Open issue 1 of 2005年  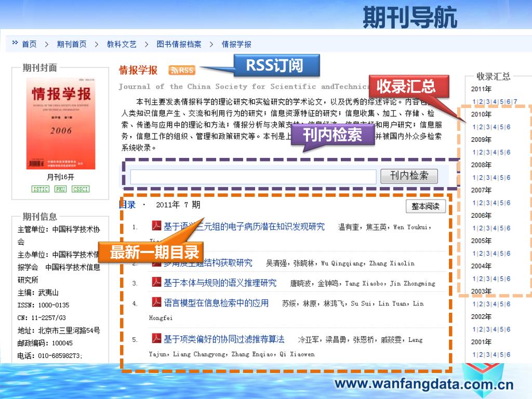(474, 254)
